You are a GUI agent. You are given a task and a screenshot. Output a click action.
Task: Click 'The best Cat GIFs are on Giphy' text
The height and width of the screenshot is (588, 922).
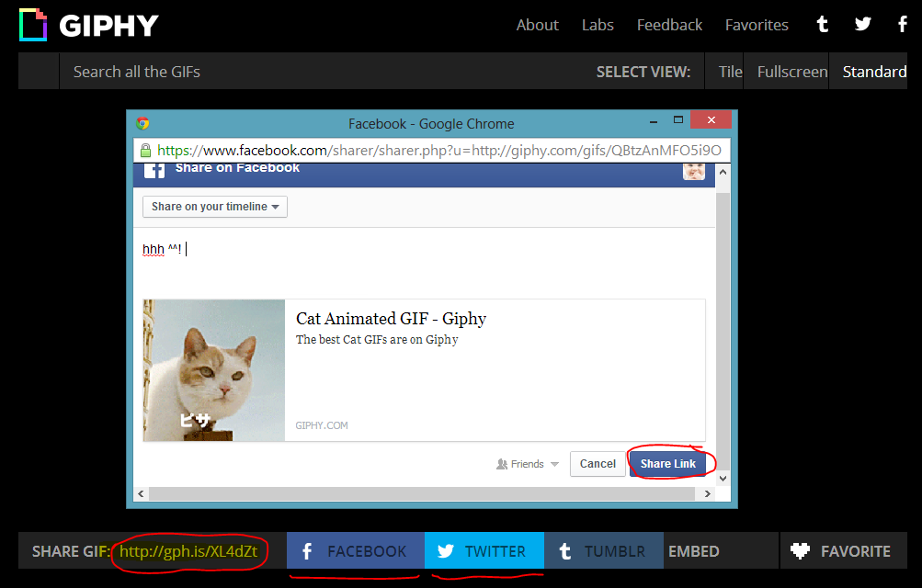(377, 340)
